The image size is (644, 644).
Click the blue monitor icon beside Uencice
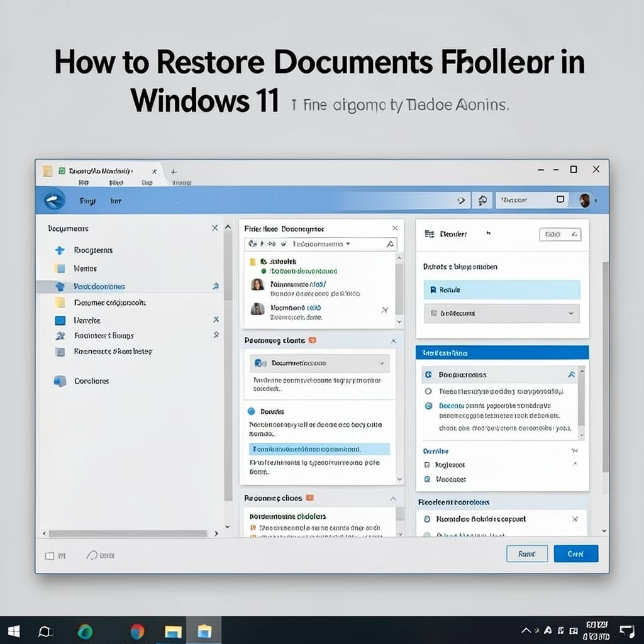tap(60, 320)
